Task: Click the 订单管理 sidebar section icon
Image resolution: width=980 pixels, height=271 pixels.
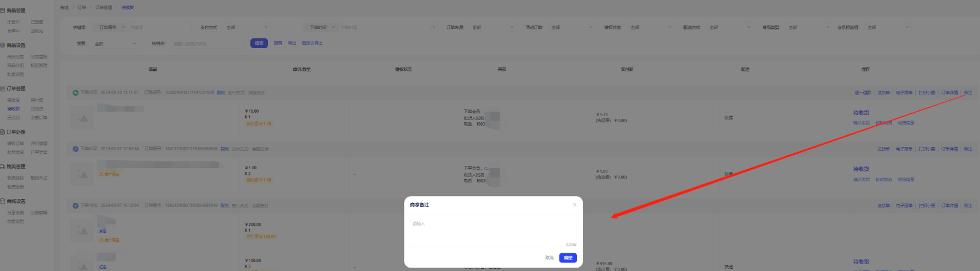Action: (x=3, y=89)
